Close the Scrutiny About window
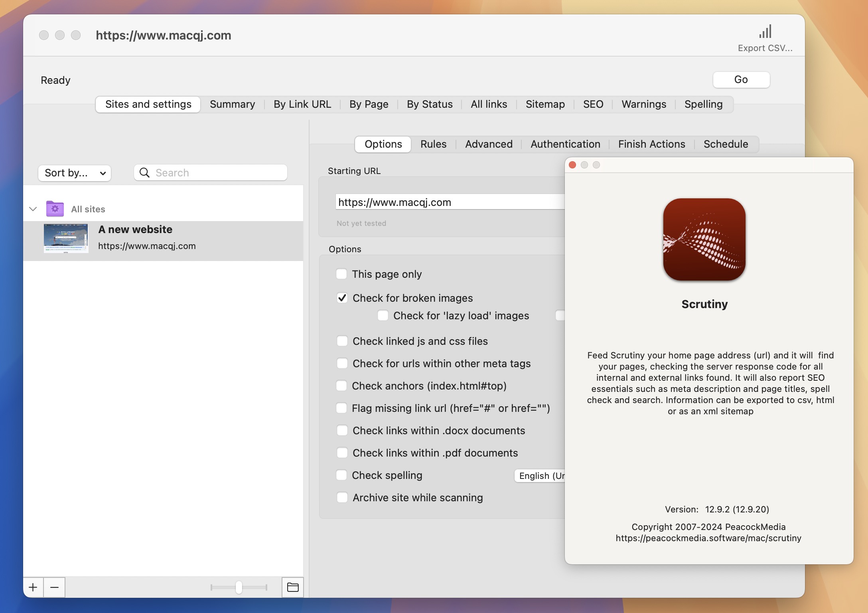The height and width of the screenshot is (613, 868). [x=572, y=165]
